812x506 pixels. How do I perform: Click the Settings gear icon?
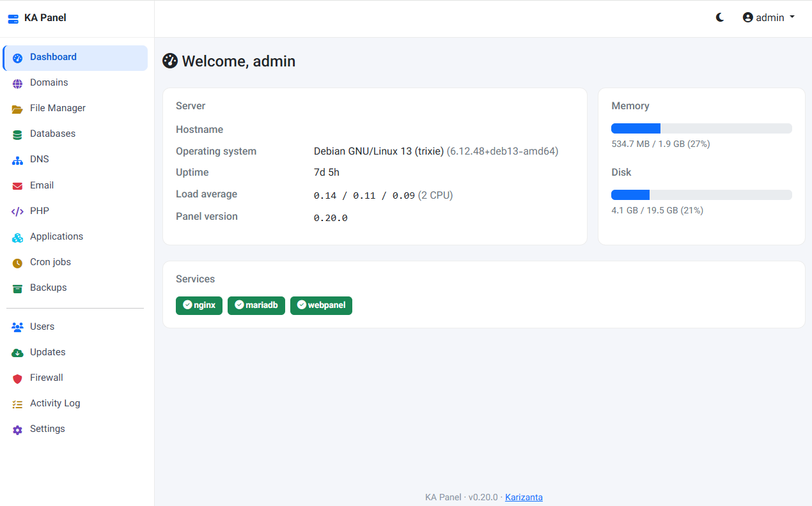(17, 429)
